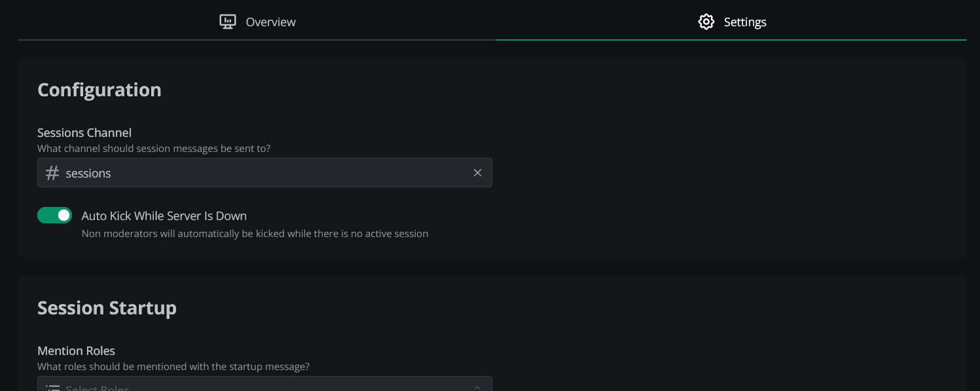Click the Session Startup section heading
The width and height of the screenshot is (980, 391).
(107, 308)
